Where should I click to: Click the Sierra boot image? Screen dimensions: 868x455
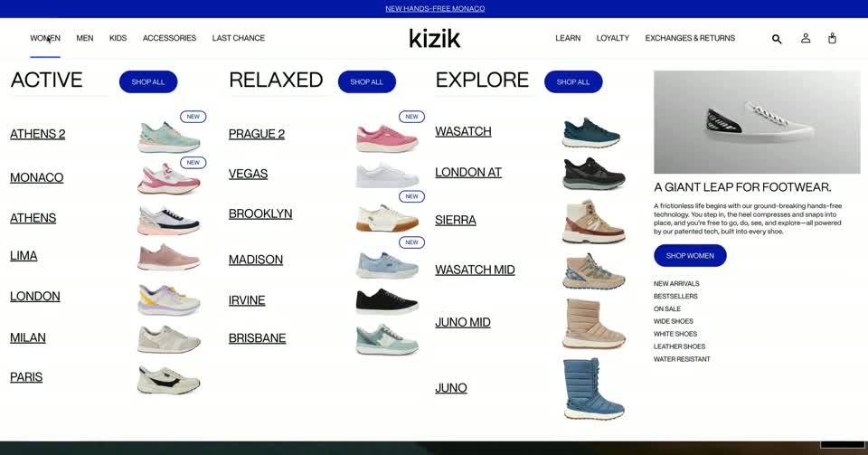pyautogui.click(x=593, y=222)
